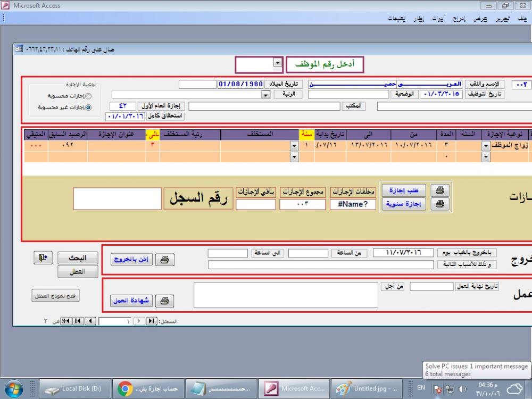The height and width of the screenshot is (399, 532).
Task: Click the form window icon in title bar
Action: 19,49
